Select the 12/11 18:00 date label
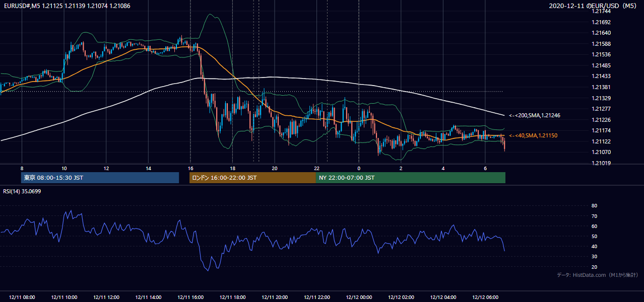 [x=232, y=297]
